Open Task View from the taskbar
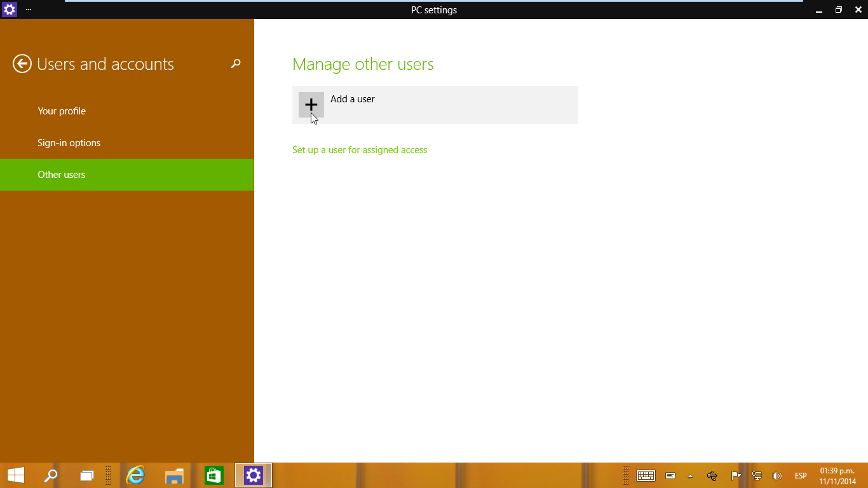This screenshot has width=868, height=488. coord(86,475)
